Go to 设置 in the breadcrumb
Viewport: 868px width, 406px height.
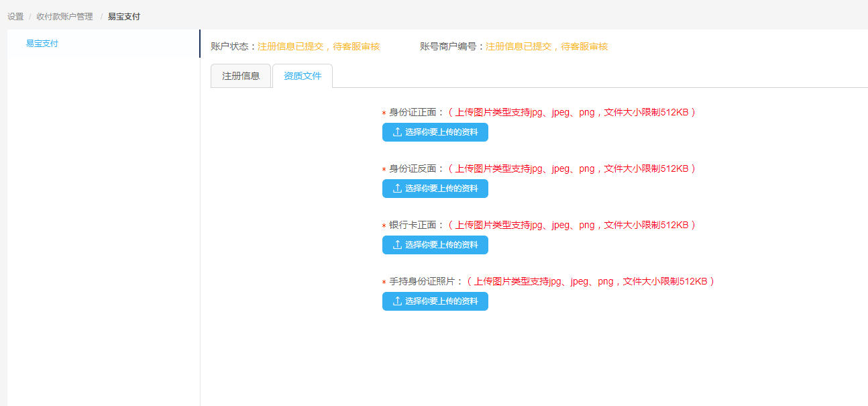click(15, 17)
